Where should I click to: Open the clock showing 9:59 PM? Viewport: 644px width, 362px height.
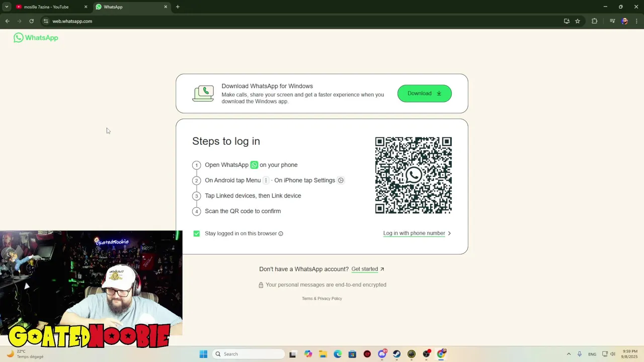pos(630,354)
